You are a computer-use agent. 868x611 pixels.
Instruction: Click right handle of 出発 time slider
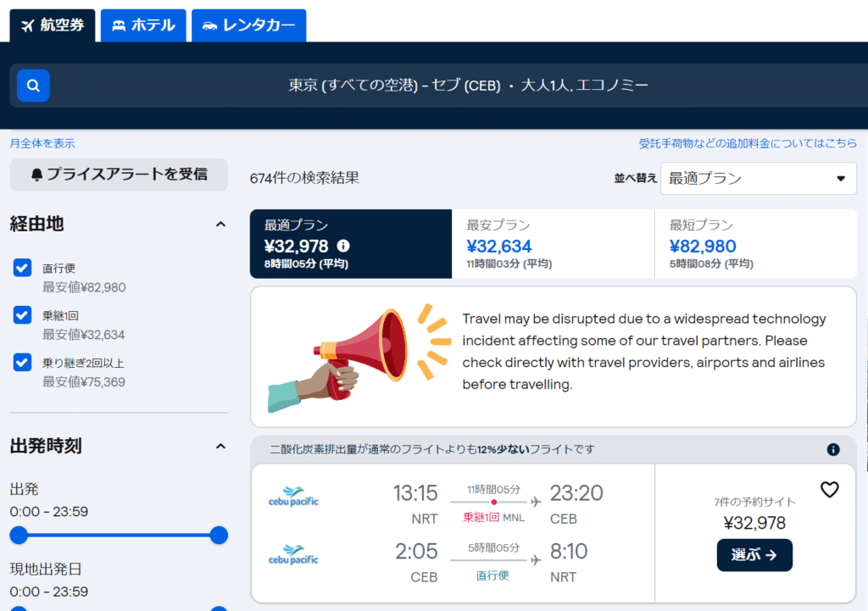click(219, 535)
